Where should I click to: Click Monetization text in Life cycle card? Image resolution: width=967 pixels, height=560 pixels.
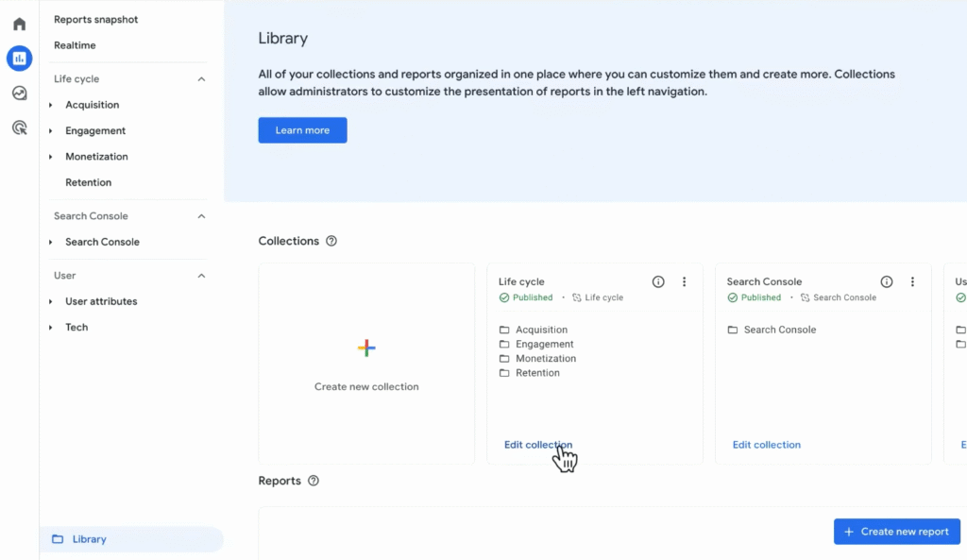coord(546,358)
